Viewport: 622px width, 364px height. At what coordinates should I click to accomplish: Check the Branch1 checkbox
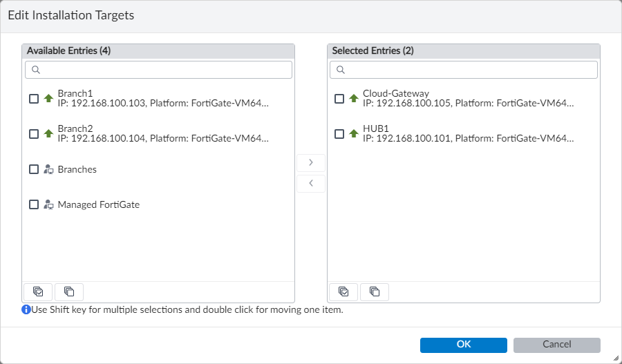[34, 99]
